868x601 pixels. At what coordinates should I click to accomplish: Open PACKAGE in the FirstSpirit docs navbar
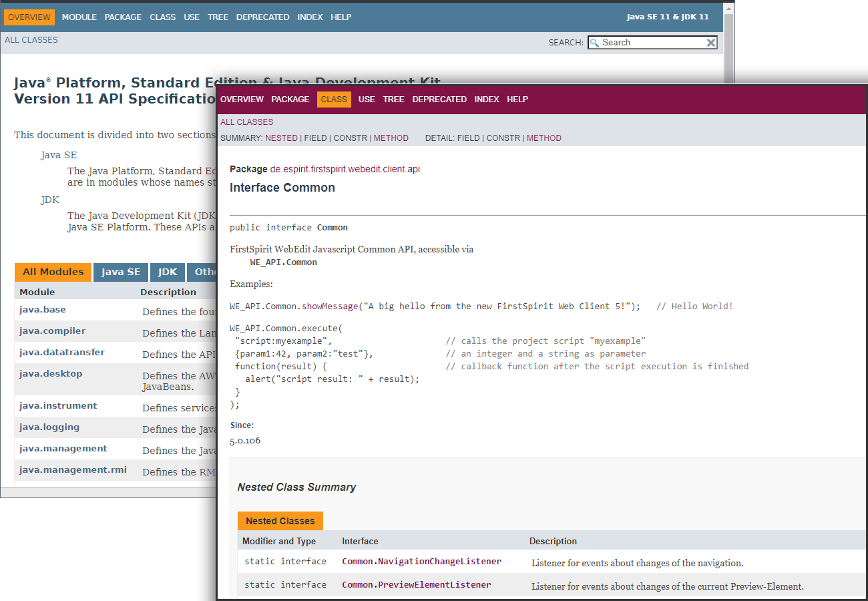pos(290,99)
